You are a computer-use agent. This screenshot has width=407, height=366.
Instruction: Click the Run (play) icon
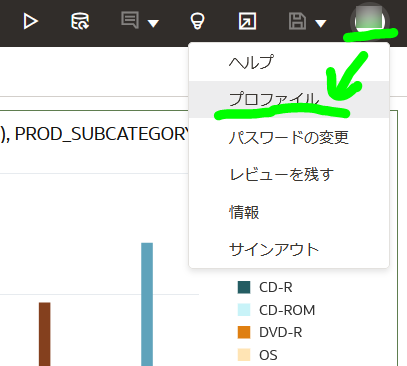click(x=31, y=21)
